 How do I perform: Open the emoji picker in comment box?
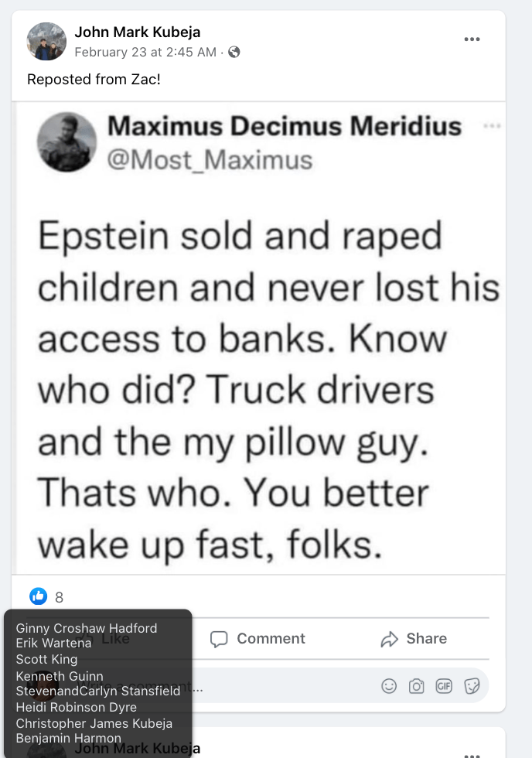390,685
